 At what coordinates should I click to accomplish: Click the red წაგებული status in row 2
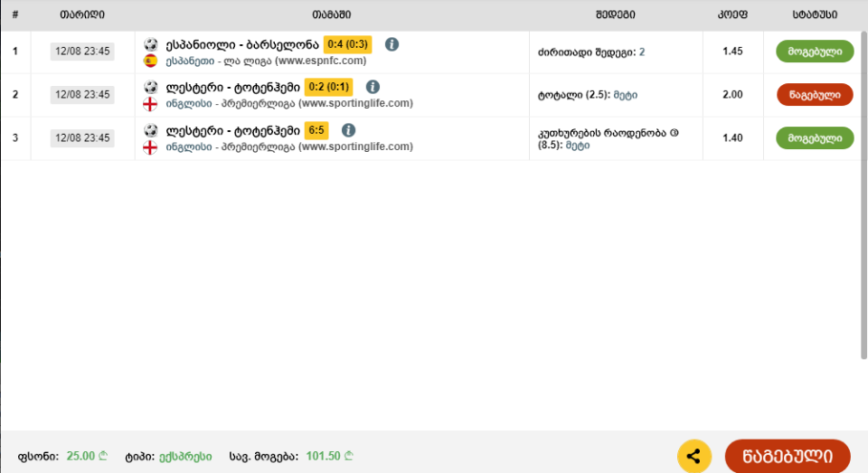click(815, 95)
